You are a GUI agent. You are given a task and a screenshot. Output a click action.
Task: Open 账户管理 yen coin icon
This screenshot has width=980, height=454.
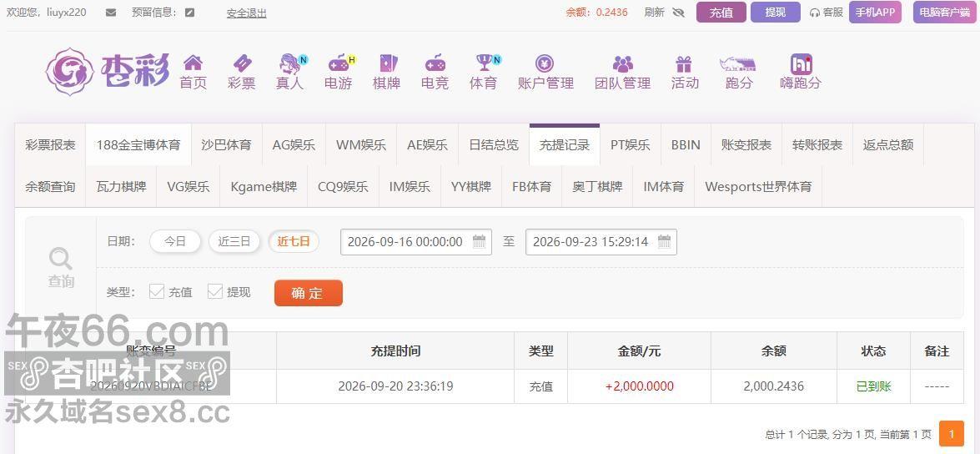click(545, 63)
